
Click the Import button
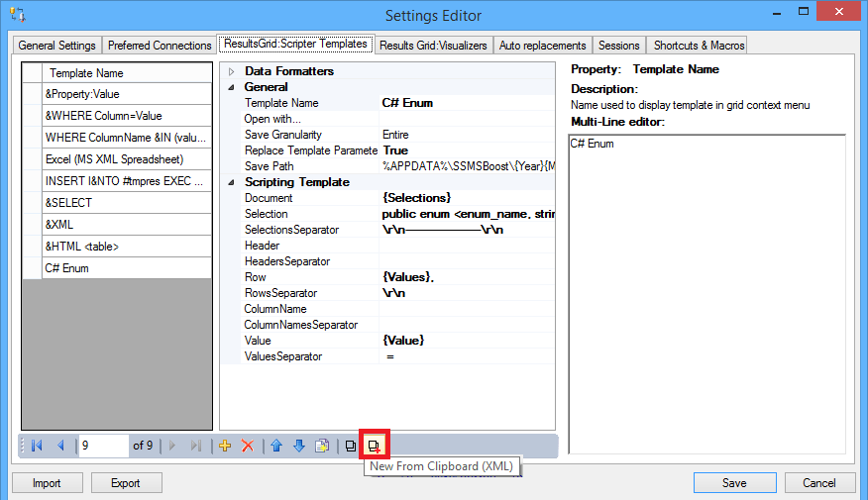[x=47, y=483]
